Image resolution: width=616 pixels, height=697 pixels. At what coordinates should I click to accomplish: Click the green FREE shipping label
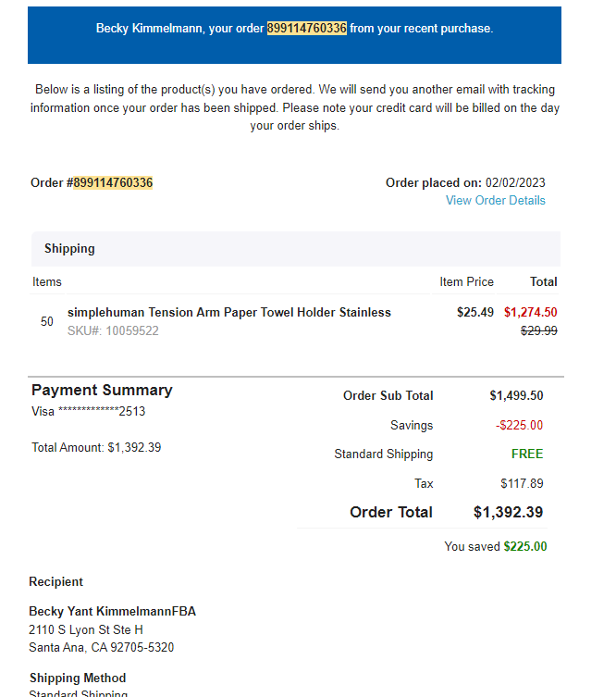[527, 454]
